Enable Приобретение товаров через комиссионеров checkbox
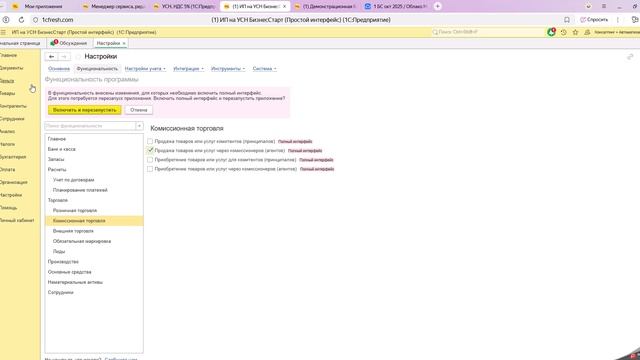 (150, 169)
